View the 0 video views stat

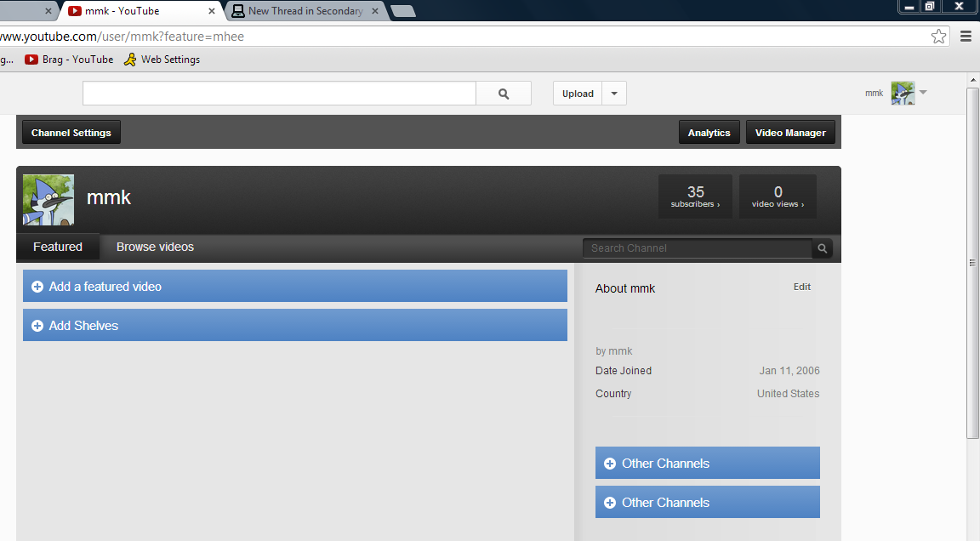point(778,196)
